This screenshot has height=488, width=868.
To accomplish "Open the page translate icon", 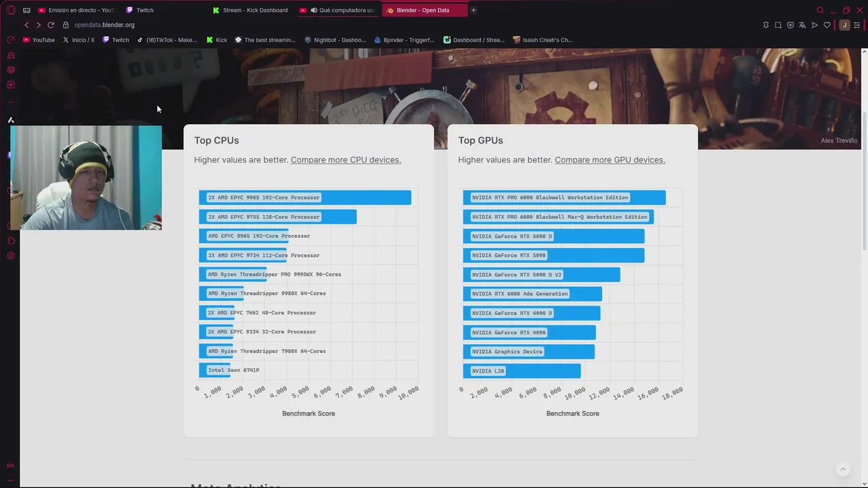I will (802, 25).
